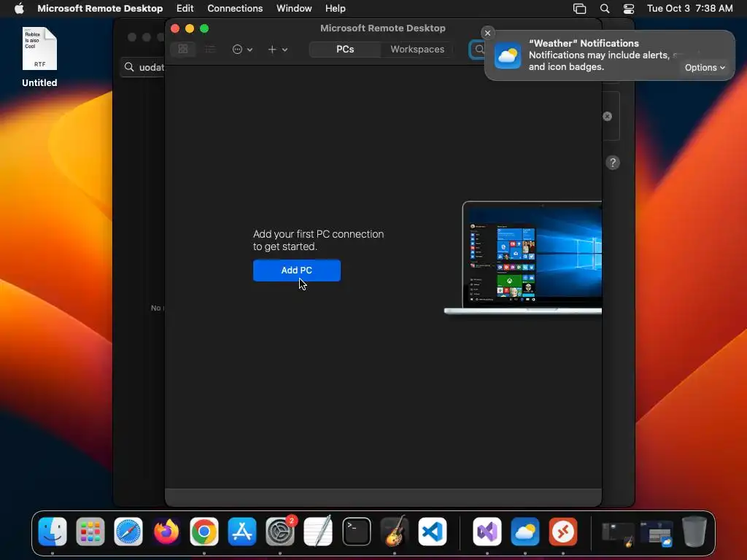Open Microsoft Remote Desktop app menu
Viewport: 747px width, 560px height.
point(100,9)
